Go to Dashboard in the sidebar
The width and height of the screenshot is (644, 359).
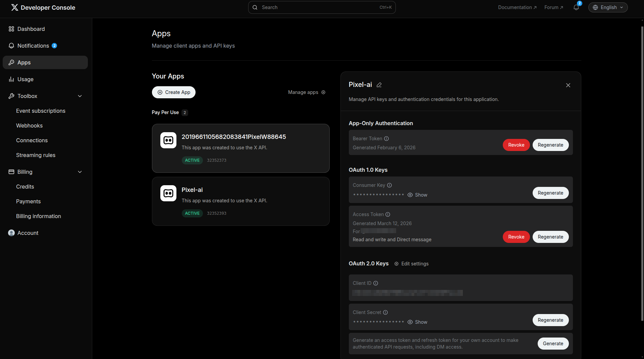click(45, 29)
